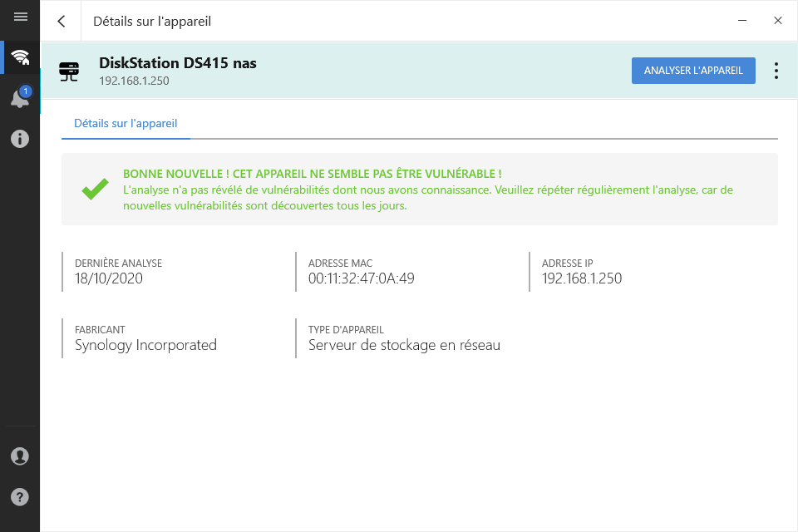Click the FABRICANT label
This screenshot has height=532, width=798.
click(100, 330)
